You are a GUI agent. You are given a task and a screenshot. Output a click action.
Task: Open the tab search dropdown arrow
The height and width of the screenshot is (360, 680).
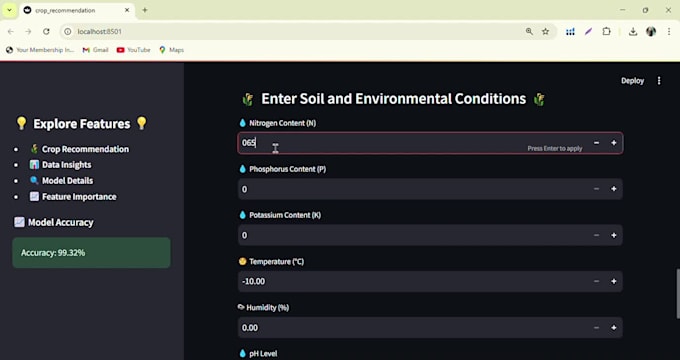9,10
